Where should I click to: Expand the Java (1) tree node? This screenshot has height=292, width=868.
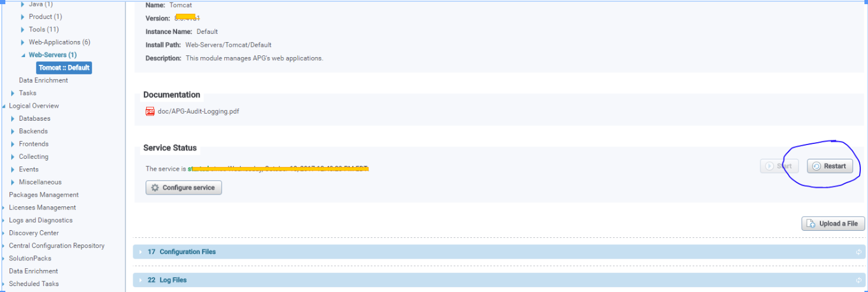[23, 4]
